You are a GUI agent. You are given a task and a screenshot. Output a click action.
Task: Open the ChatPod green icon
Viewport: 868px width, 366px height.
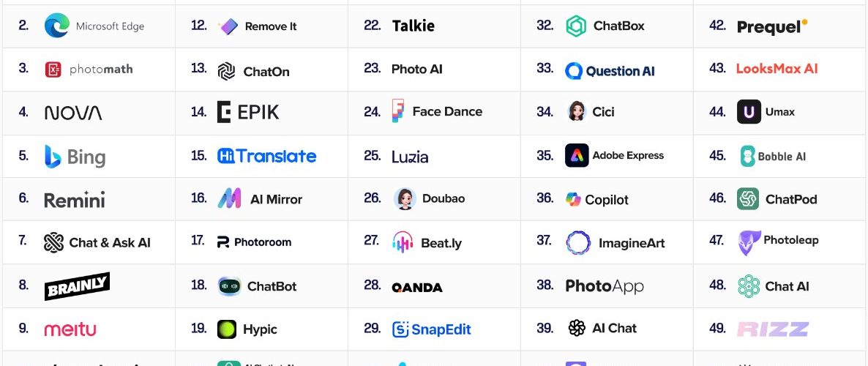tap(748, 199)
